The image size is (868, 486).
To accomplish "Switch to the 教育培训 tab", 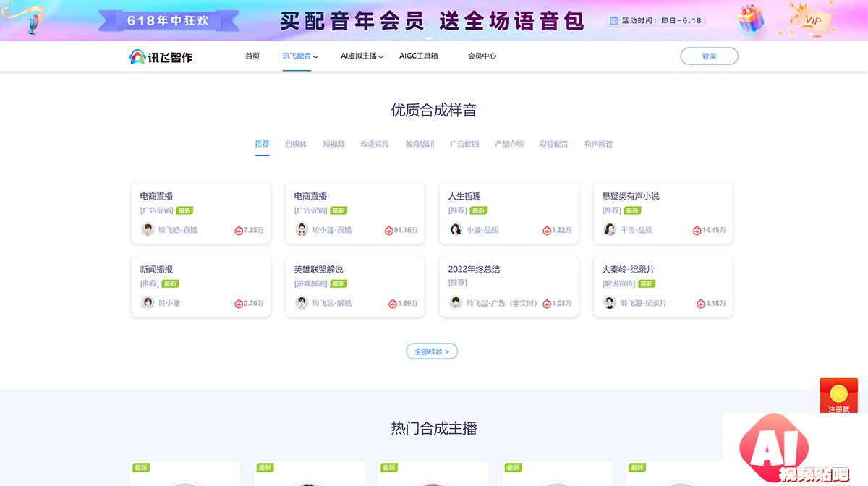I will [420, 144].
